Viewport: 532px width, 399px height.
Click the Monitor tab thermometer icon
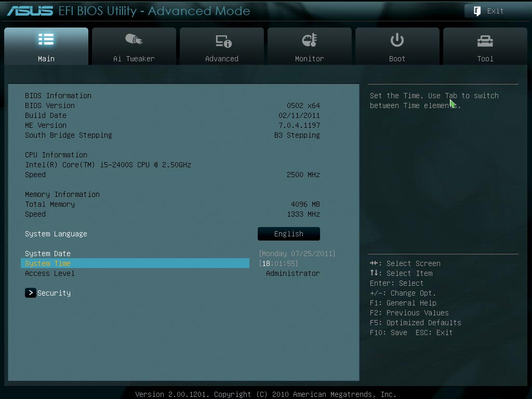pyautogui.click(x=310, y=40)
